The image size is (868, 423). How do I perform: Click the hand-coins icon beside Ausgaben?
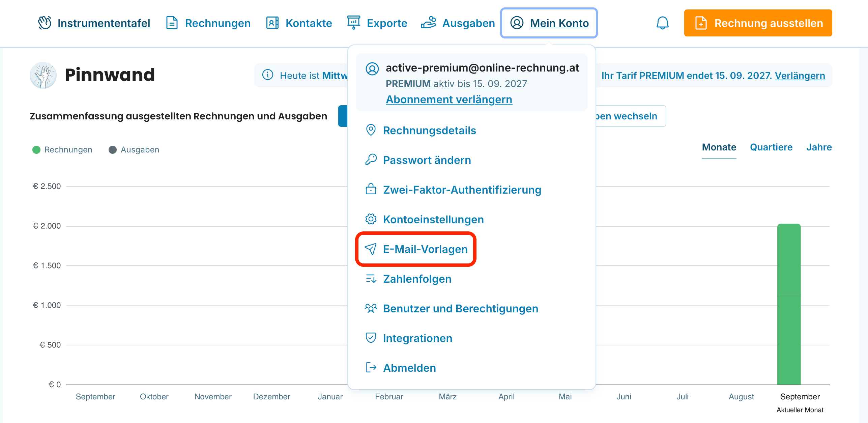click(x=429, y=23)
